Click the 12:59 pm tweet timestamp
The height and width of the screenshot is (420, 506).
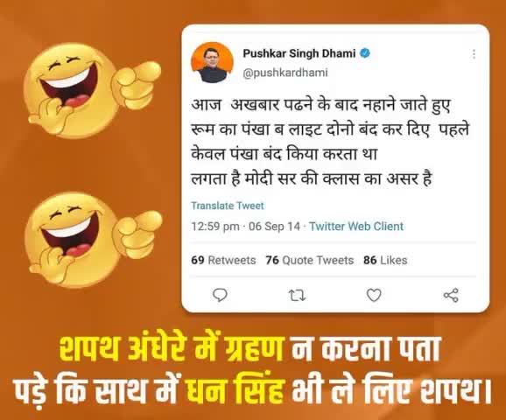coord(215,226)
